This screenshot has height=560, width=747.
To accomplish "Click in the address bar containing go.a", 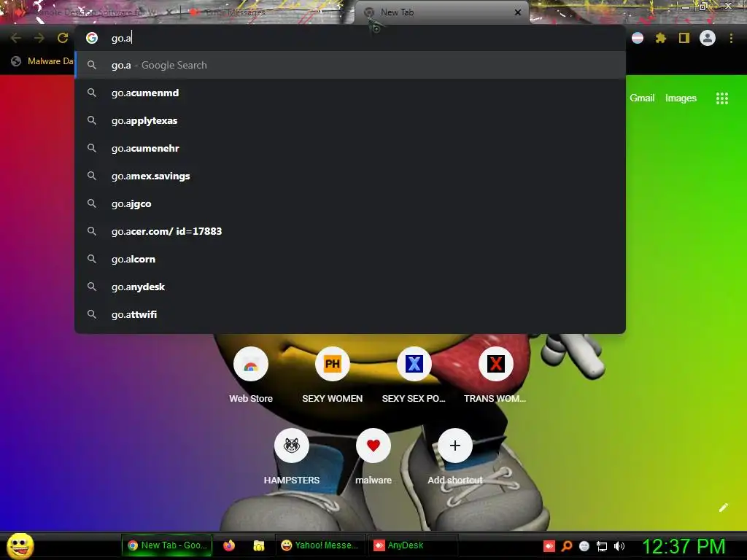I will (350, 38).
